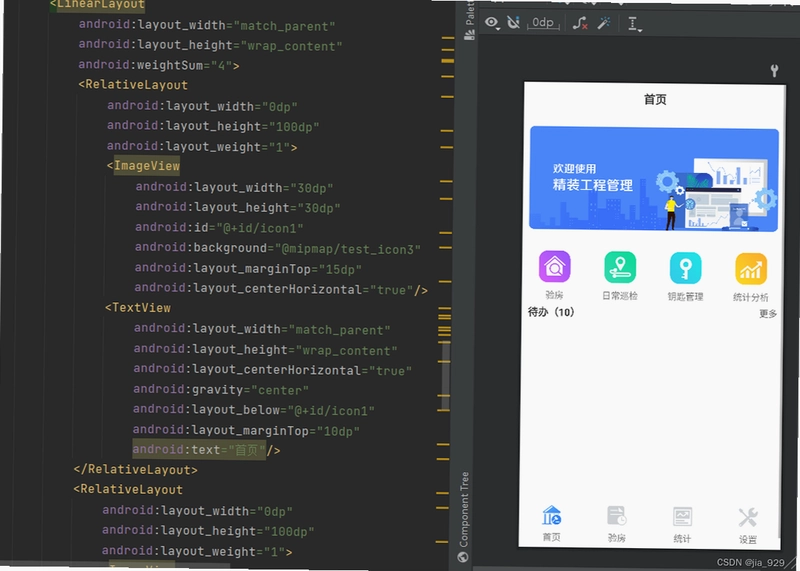
Task: Open the 统计 bottom navigation tab
Action: click(682, 525)
